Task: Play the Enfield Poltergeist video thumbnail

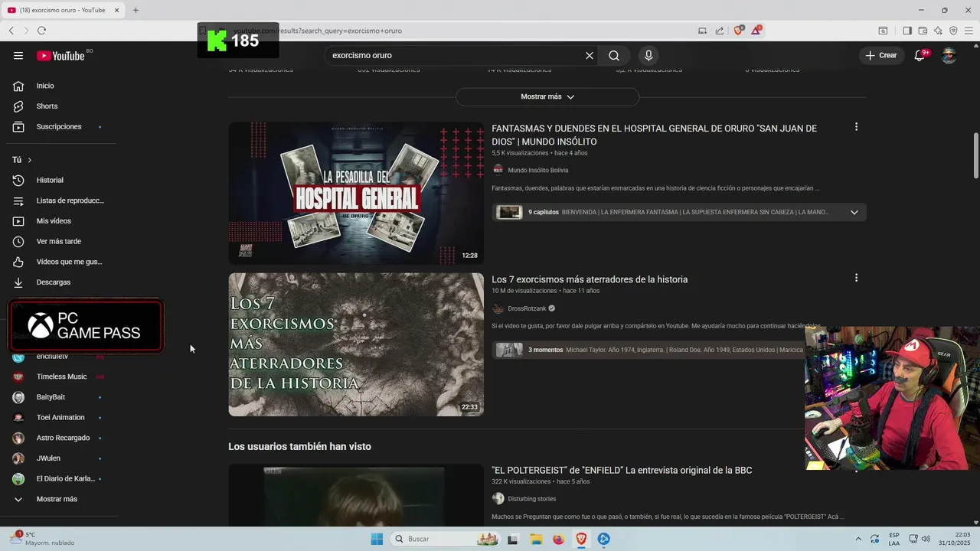Action: click(x=356, y=495)
